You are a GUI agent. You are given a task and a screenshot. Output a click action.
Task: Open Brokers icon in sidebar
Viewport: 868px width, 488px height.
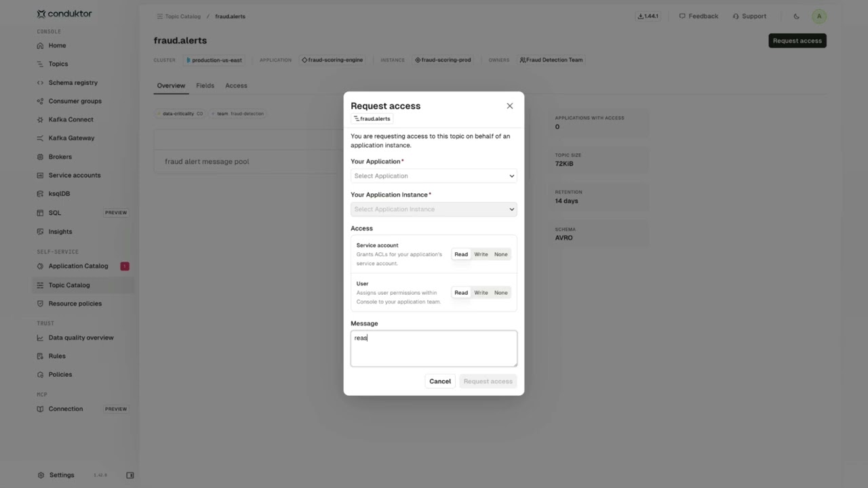coord(41,157)
